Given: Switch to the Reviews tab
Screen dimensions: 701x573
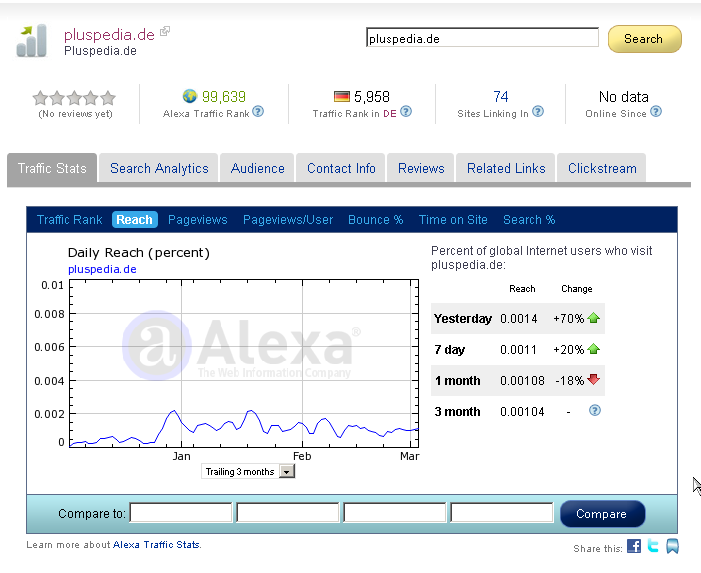Looking at the screenshot, I should click(421, 168).
